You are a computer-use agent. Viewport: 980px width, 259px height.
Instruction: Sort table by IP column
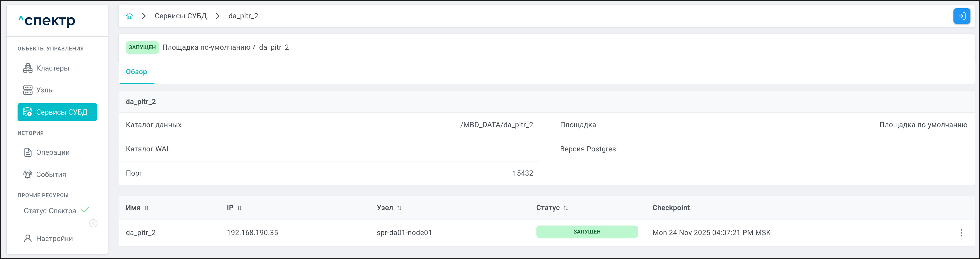click(239, 208)
